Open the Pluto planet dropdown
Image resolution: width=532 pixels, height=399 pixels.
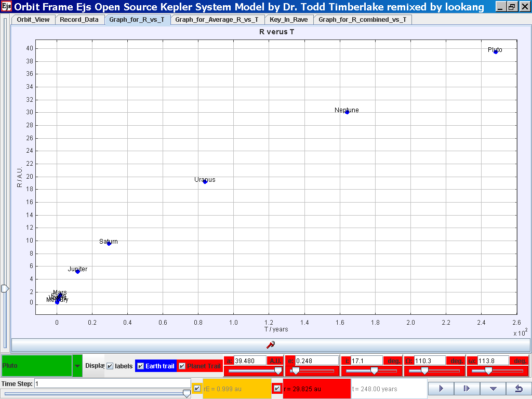(77, 366)
